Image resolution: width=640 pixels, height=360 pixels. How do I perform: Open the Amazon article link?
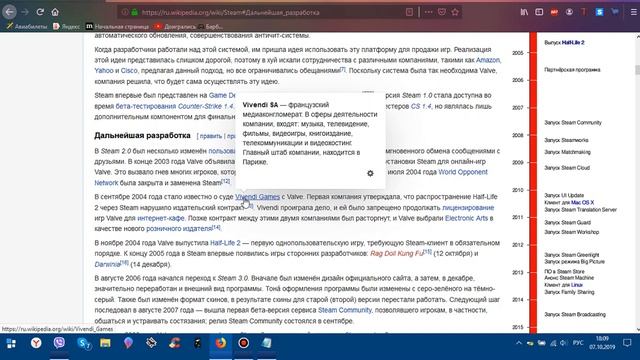click(488, 60)
